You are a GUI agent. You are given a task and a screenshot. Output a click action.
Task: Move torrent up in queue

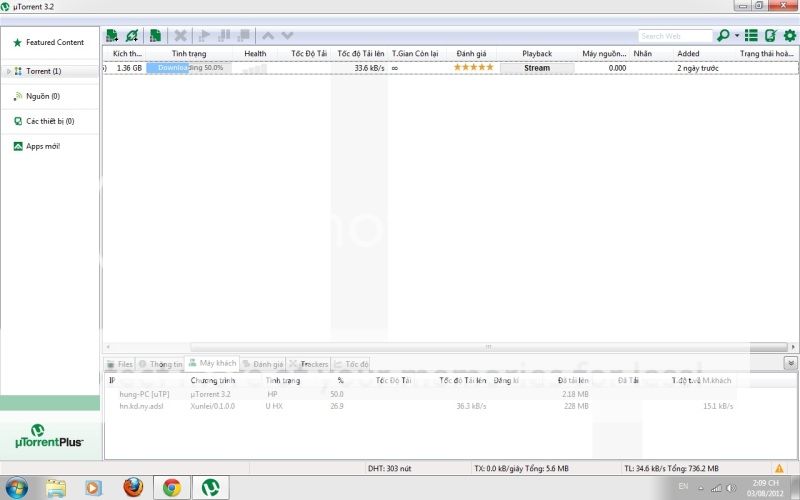268,36
